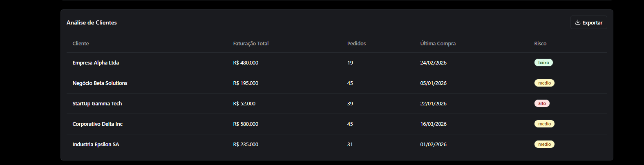Click the Análise de Clientes heading
The height and width of the screenshot is (165, 644).
point(92,23)
